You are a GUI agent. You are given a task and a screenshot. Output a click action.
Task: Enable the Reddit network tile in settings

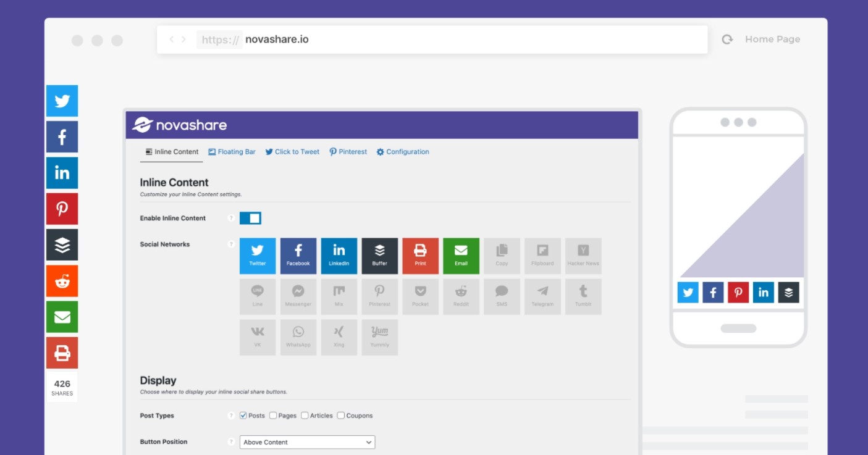tap(461, 296)
